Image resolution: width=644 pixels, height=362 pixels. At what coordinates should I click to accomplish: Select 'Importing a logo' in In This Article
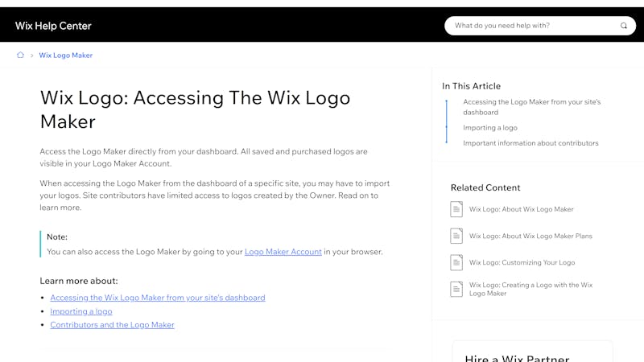[x=490, y=128]
